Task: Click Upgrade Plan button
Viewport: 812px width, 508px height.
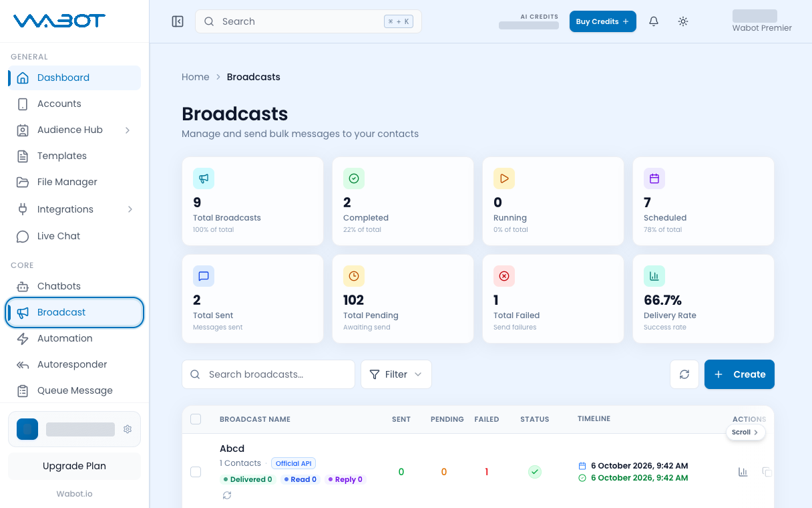Action: click(x=74, y=466)
